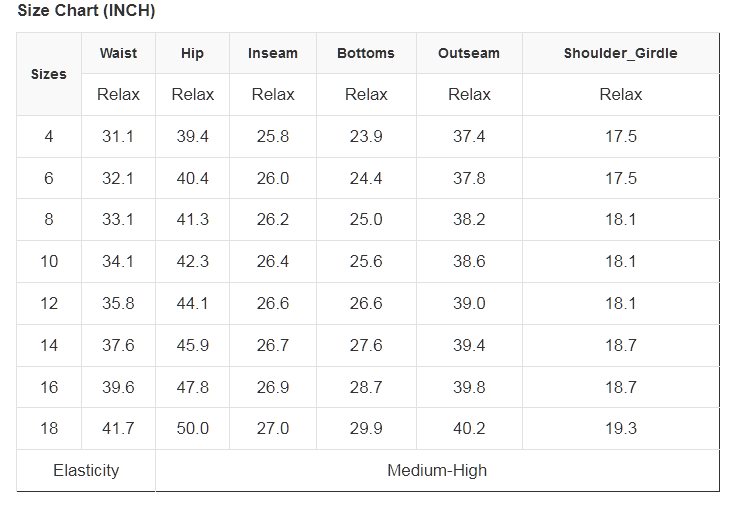
Task: Click the size 18 row label
Action: click(x=49, y=429)
